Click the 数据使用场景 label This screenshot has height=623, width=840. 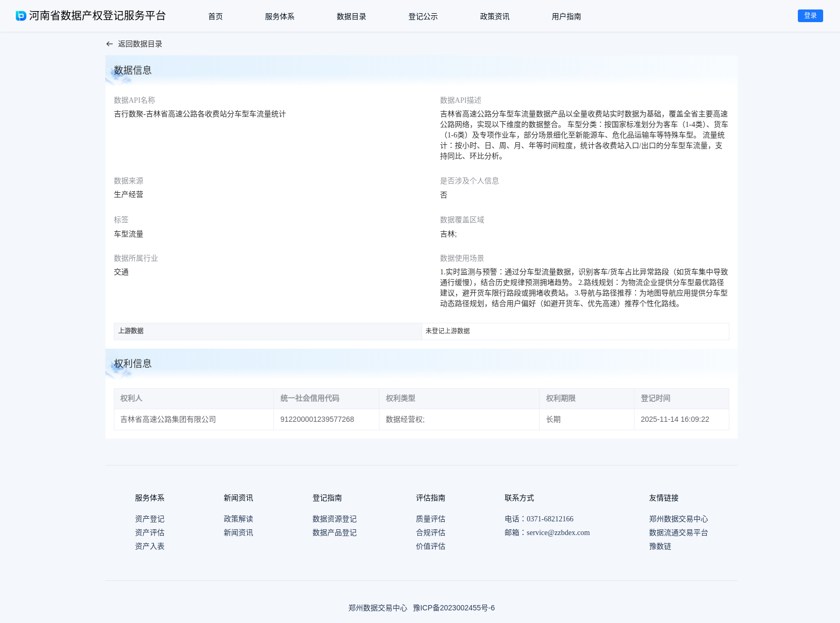pos(462,258)
